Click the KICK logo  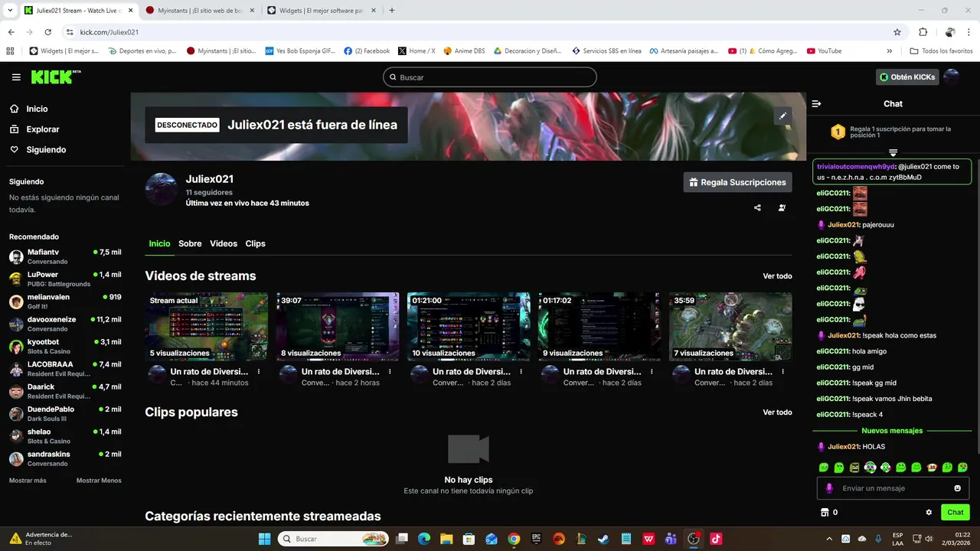click(x=55, y=77)
